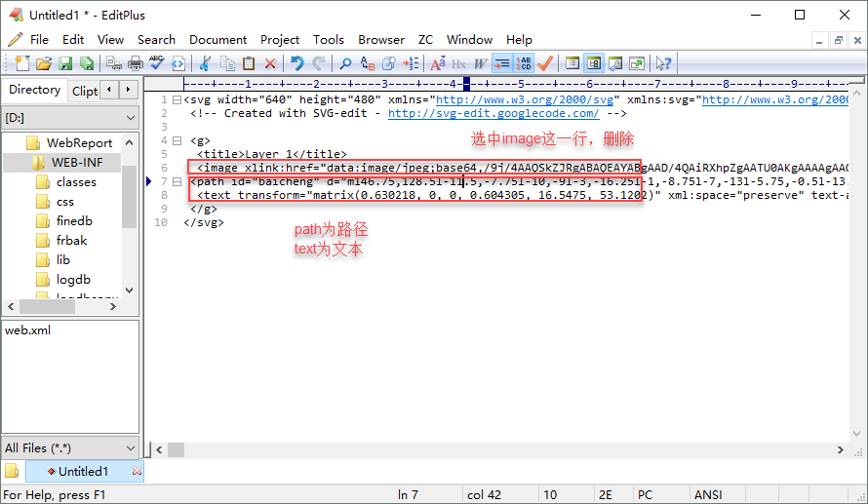
Task: Click the directory tree horizontal scrollbar thumb
Action: tap(47, 306)
